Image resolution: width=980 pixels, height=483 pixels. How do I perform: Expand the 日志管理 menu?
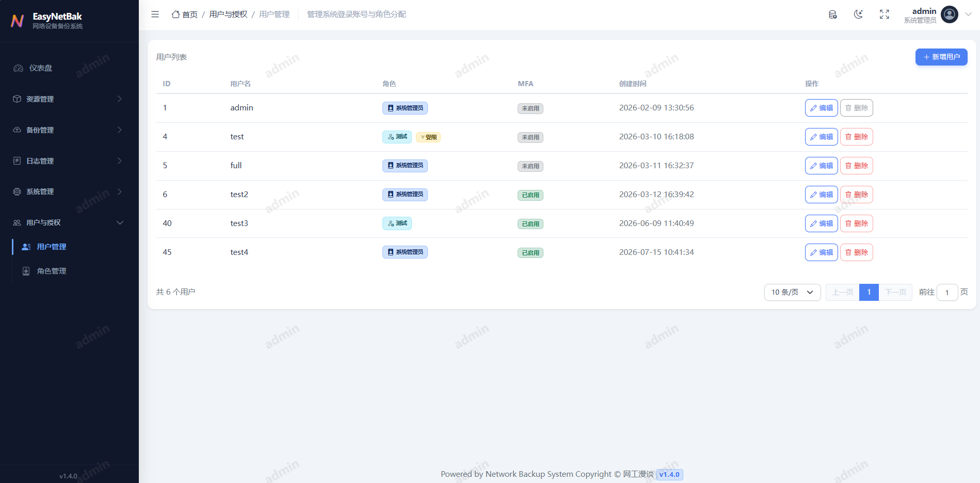(69, 161)
